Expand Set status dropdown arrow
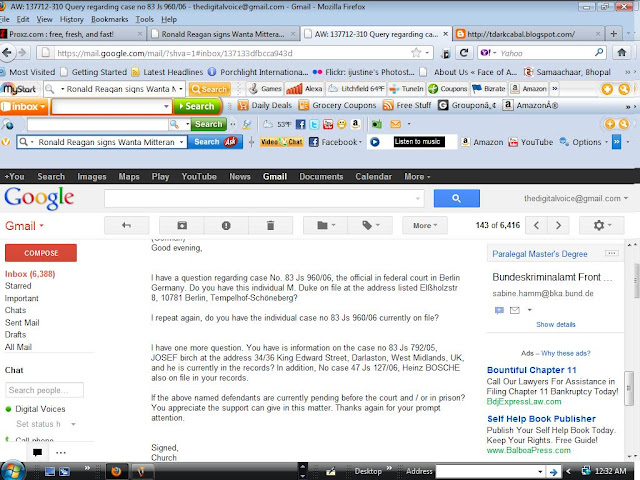640x480 pixels. coord(73,424)
